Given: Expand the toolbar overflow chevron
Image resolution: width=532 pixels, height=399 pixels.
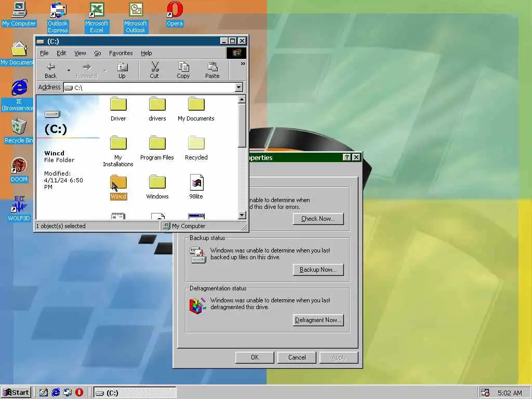Looking at the screenshot, I should 243,64.
